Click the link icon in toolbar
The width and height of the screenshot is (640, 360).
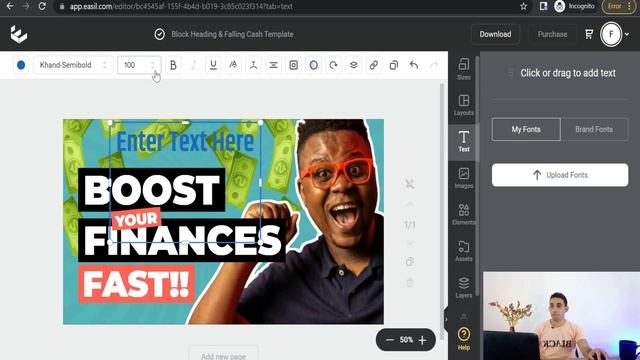pos(373,65)
